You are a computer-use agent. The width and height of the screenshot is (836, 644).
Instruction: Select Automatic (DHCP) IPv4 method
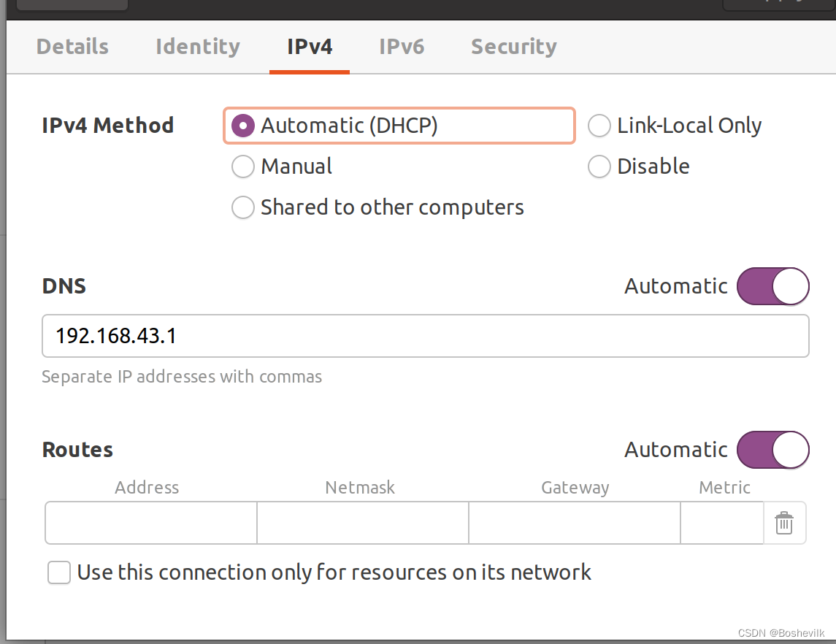coord(242,126)
